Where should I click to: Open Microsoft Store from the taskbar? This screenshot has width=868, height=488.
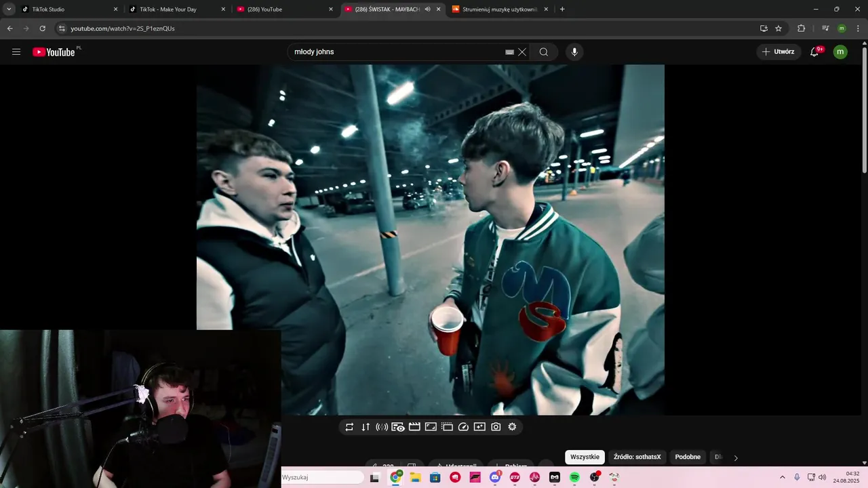[435, 477]
